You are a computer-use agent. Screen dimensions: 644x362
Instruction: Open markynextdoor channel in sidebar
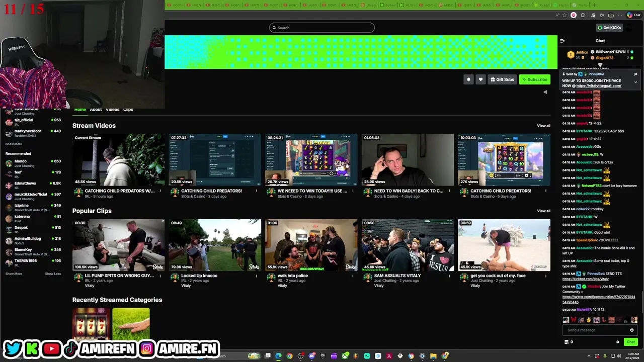coord(33,133)
